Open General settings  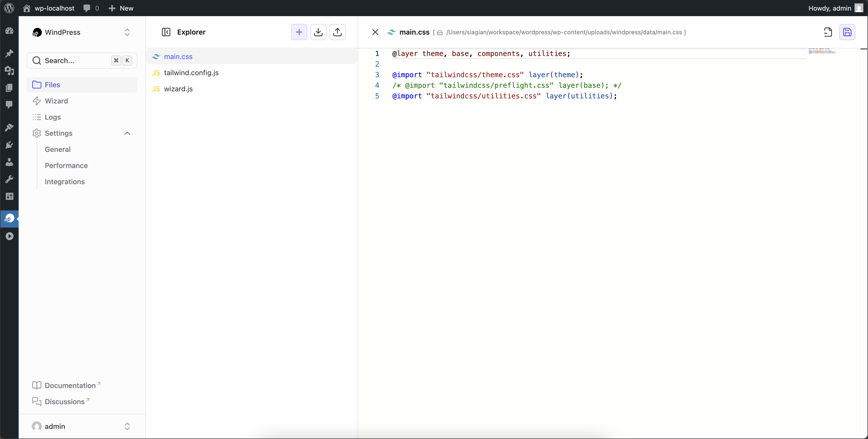tap(58, 149)
